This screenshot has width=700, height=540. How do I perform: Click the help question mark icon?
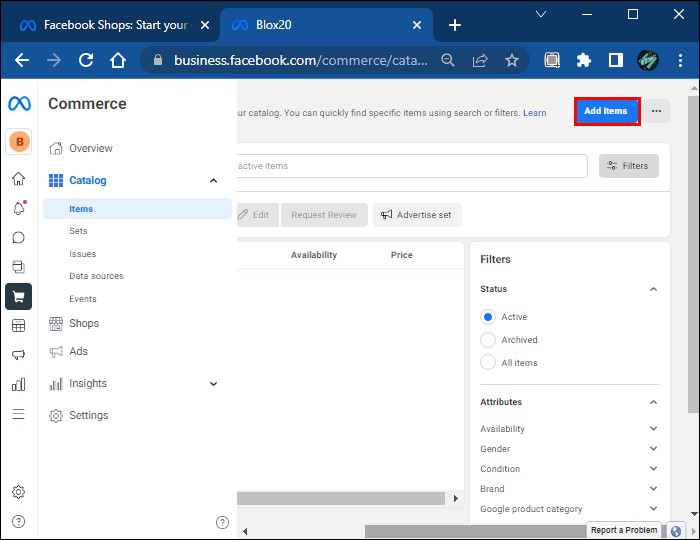18,521
